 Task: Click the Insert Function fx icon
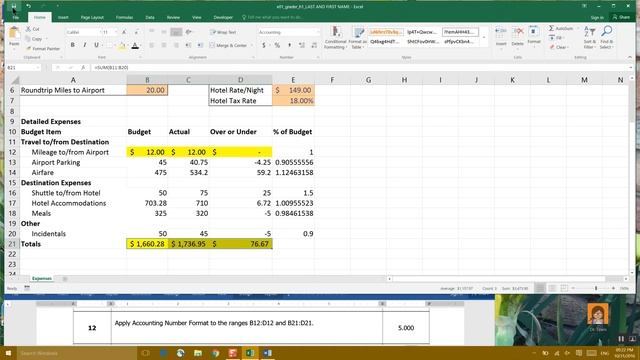point(83,67)
